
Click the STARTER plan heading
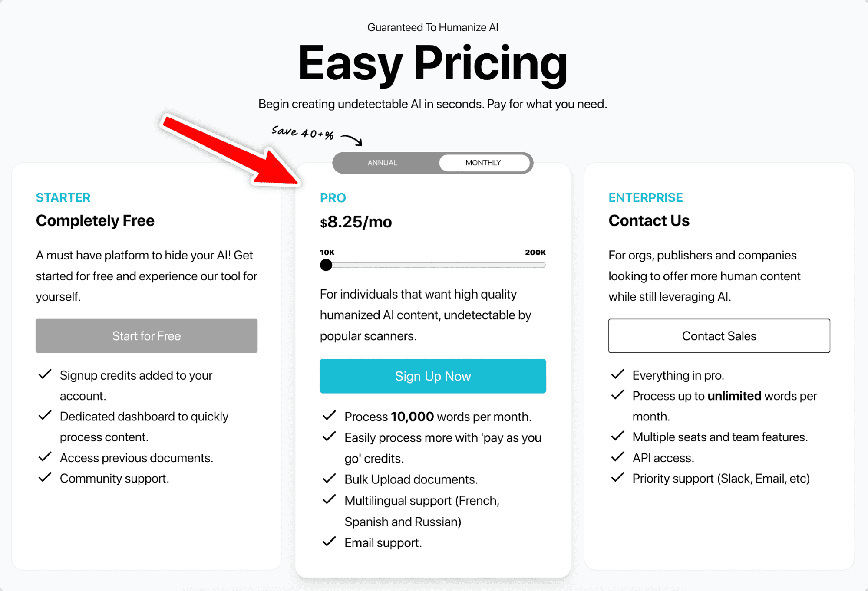click(x=63, y=198)
